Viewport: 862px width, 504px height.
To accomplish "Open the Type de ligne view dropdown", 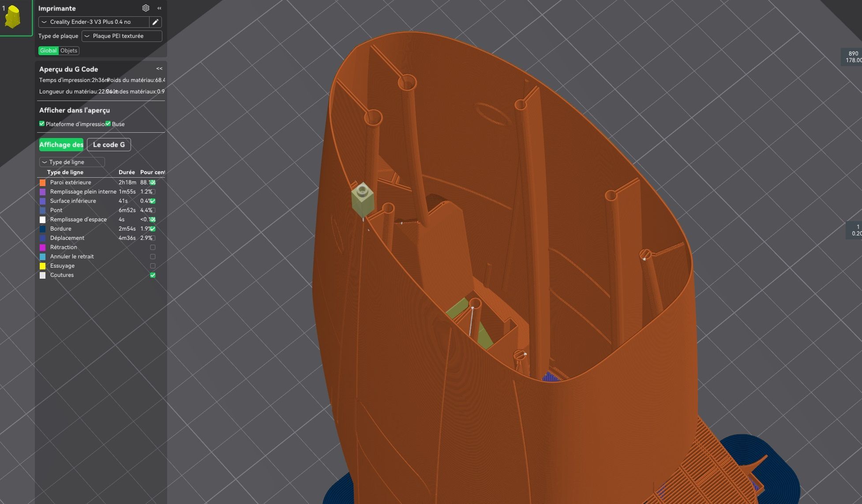I will 72,162.
